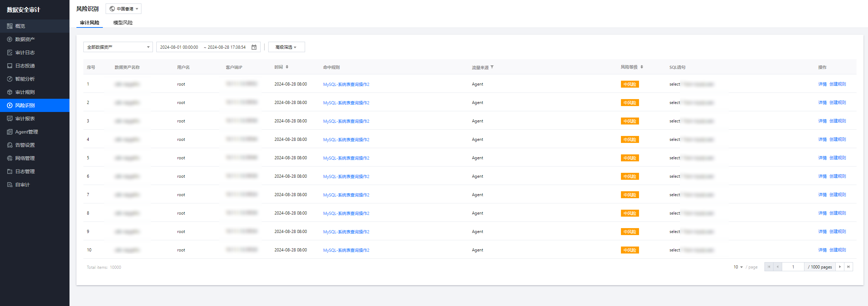Open the MySQL-系统表查询操作2 rule in row 3

[x=346, y=121]
